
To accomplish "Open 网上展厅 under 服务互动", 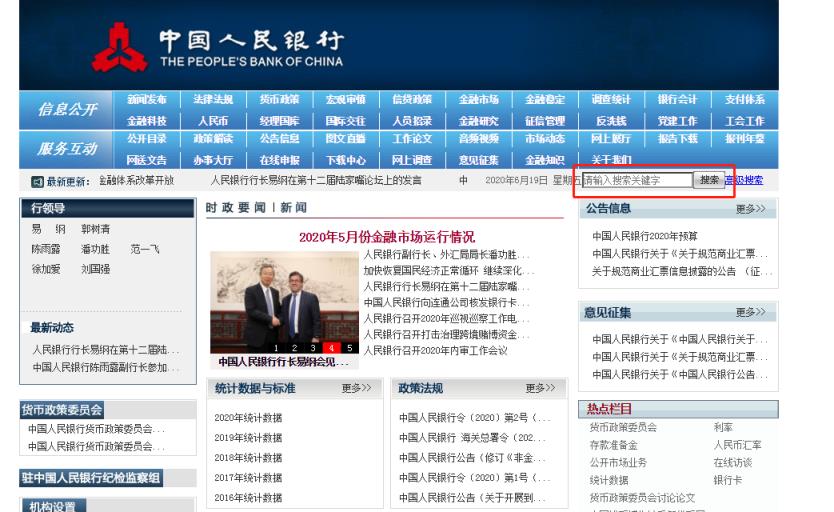I will click(611, 139).
